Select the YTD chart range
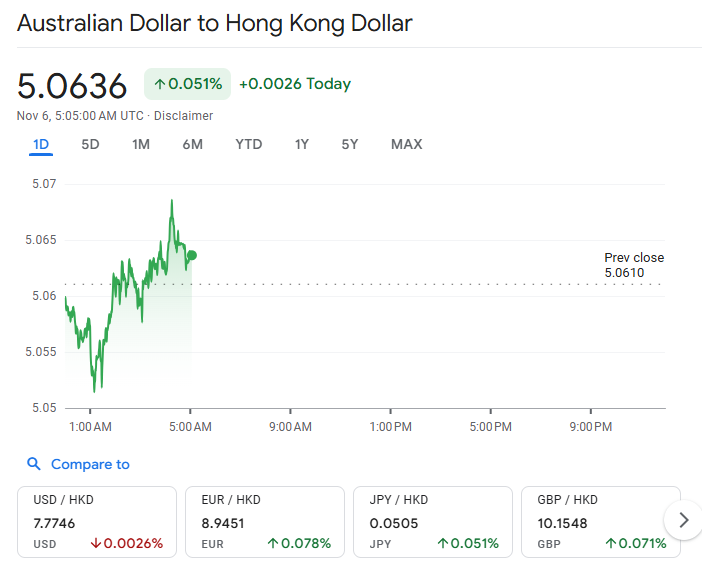 249,144
